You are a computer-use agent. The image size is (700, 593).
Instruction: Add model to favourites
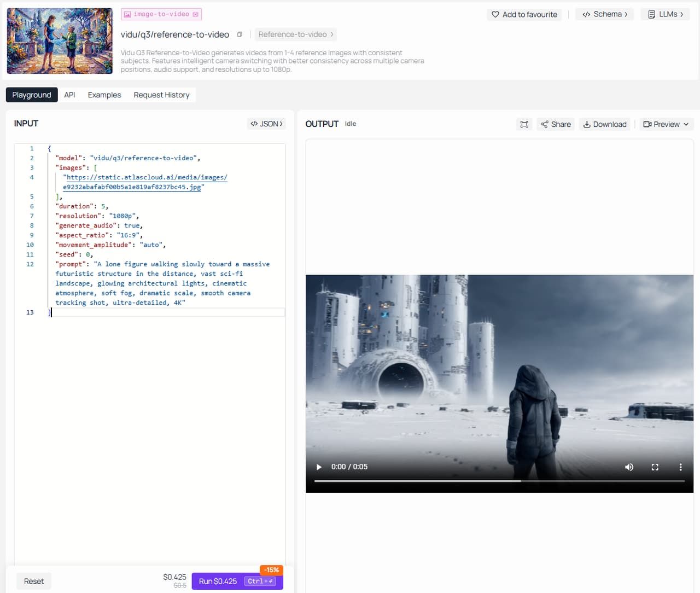pyautogui.click(x=524, y=14)
